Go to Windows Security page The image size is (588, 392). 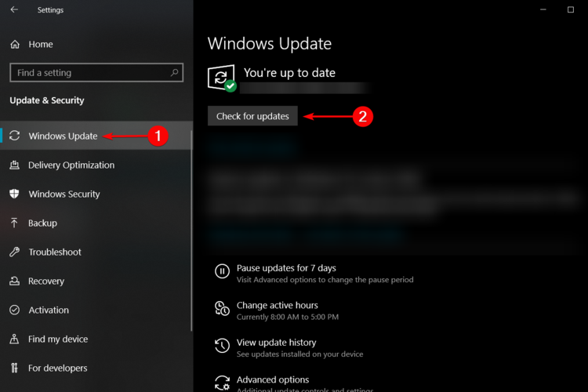[96, 194]
